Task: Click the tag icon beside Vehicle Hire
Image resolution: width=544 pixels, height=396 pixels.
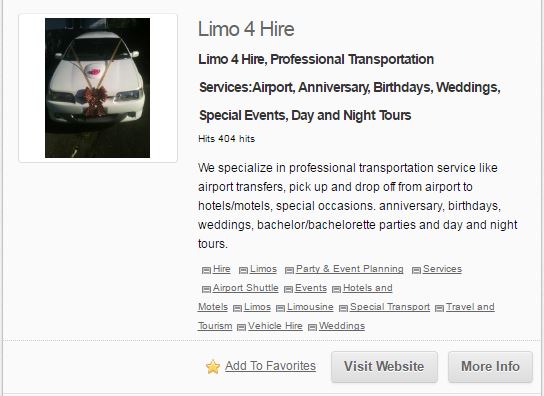Action: click(241, 327)
